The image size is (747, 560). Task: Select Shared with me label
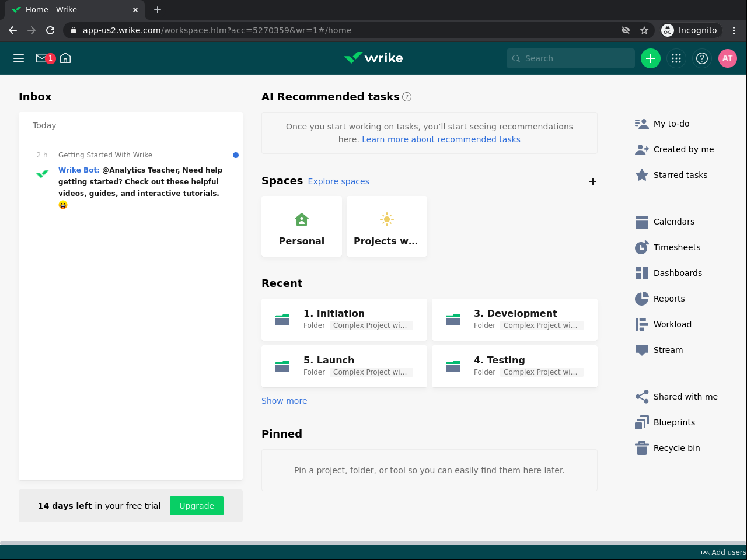(686, 397)
